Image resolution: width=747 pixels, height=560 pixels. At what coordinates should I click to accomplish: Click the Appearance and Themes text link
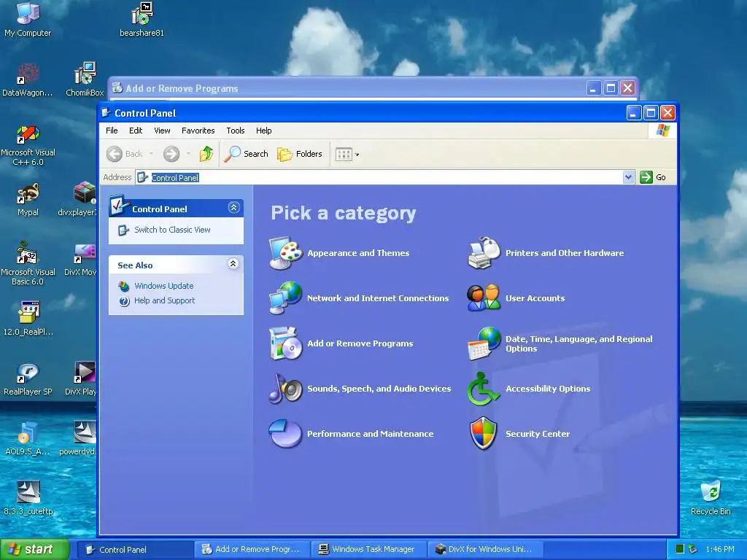tap(358, 253)
